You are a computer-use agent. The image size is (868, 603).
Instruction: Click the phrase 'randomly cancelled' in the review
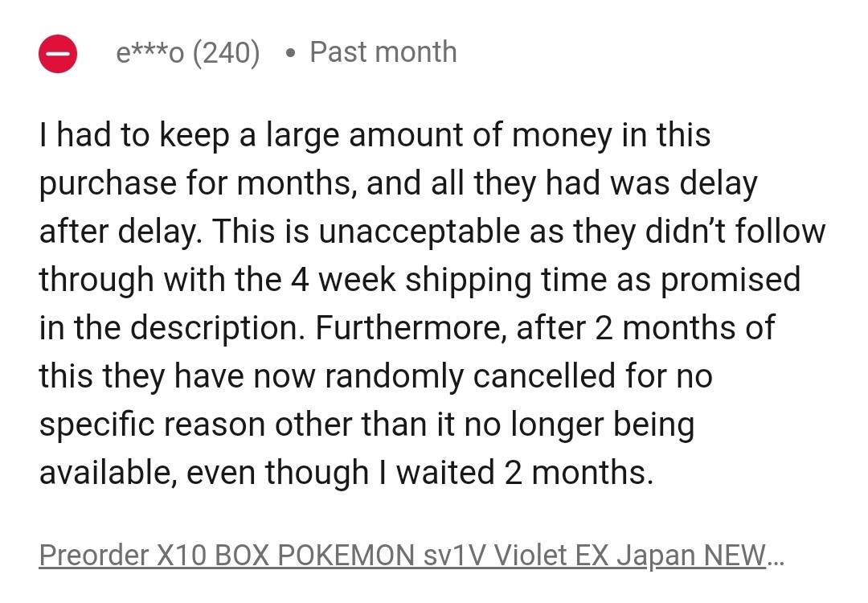[x=470, y=376]
